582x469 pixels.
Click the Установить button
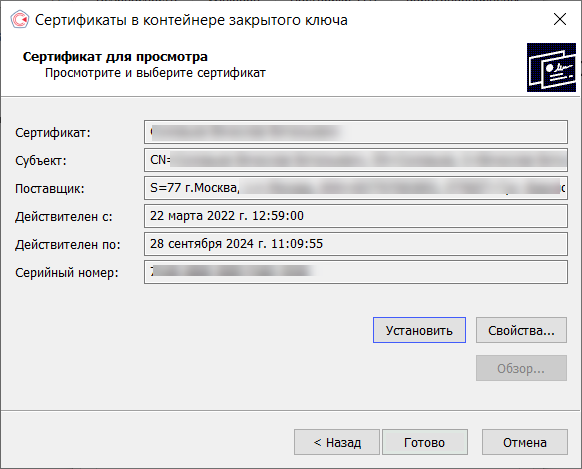419,330
